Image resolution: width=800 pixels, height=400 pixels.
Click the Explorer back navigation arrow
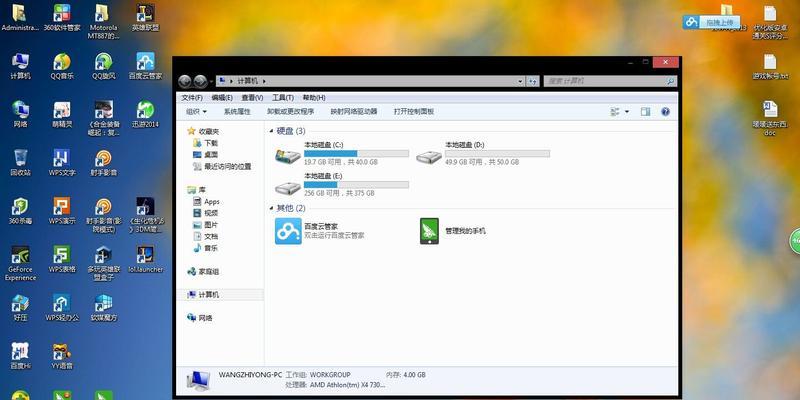(x=185, y=81)
